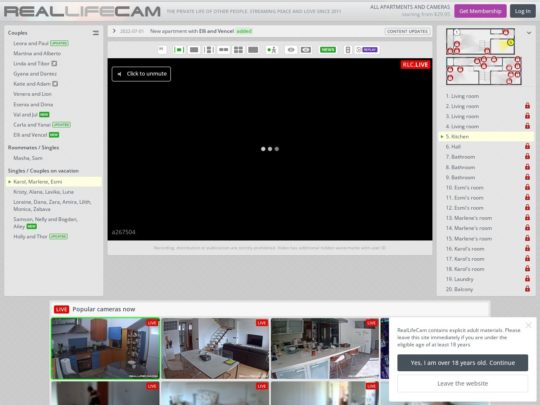Click the square icon next to Linda and Tibor

point(54,63)
